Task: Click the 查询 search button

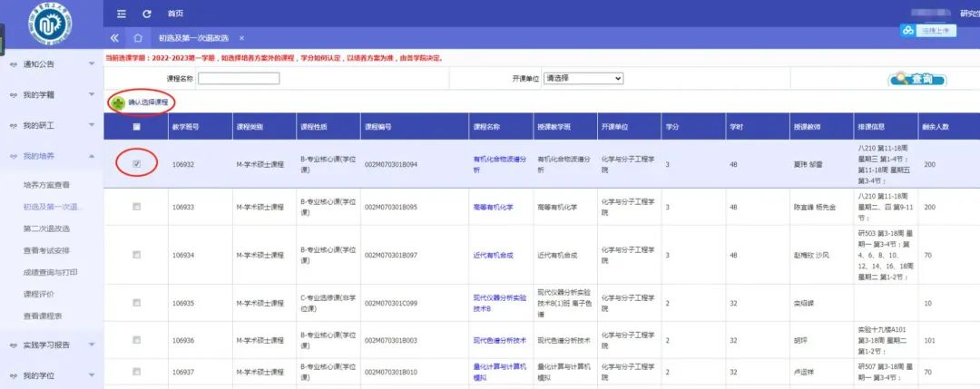Action: (917, 79)
